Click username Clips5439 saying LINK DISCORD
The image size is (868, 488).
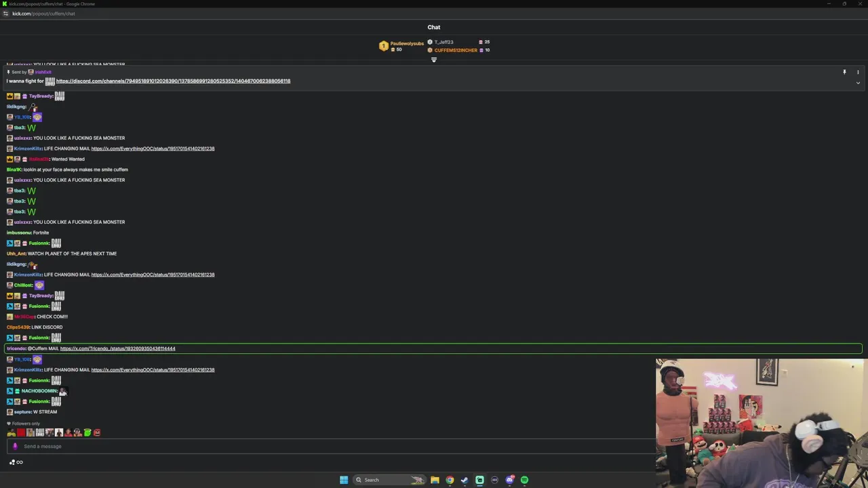pyautogui.click(x=18, y=327)
